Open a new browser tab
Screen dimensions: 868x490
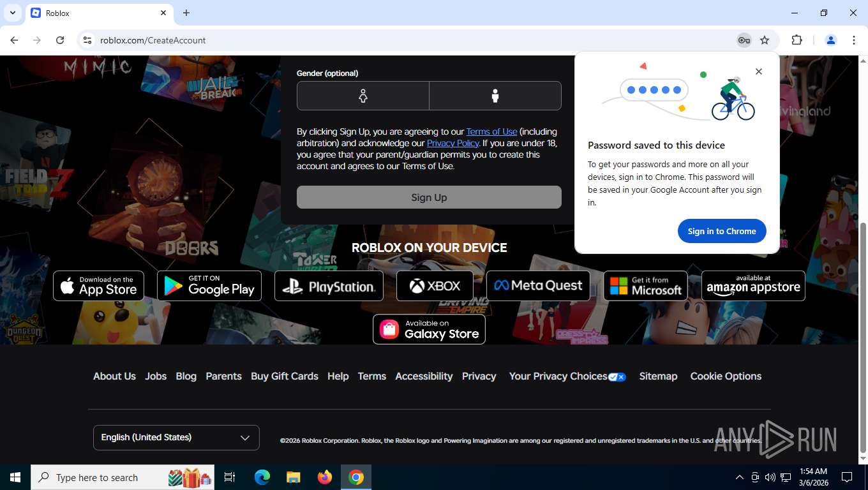click(x=186, y=13)
